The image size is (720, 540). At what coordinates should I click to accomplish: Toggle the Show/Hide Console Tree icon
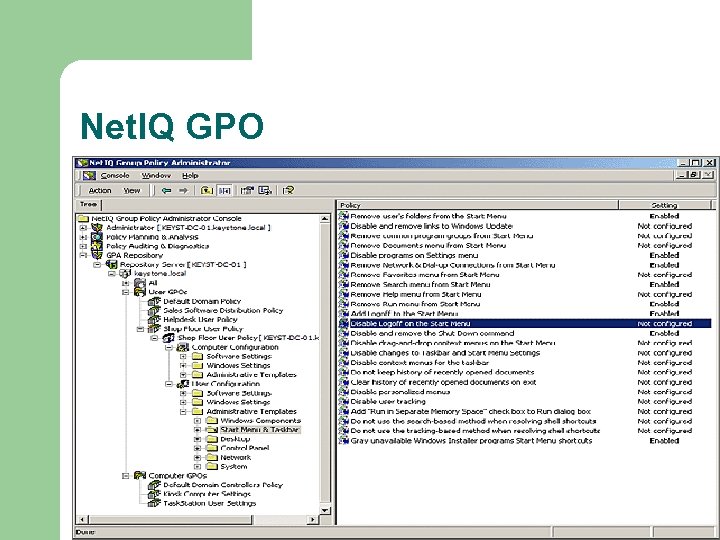click(225, 191)
